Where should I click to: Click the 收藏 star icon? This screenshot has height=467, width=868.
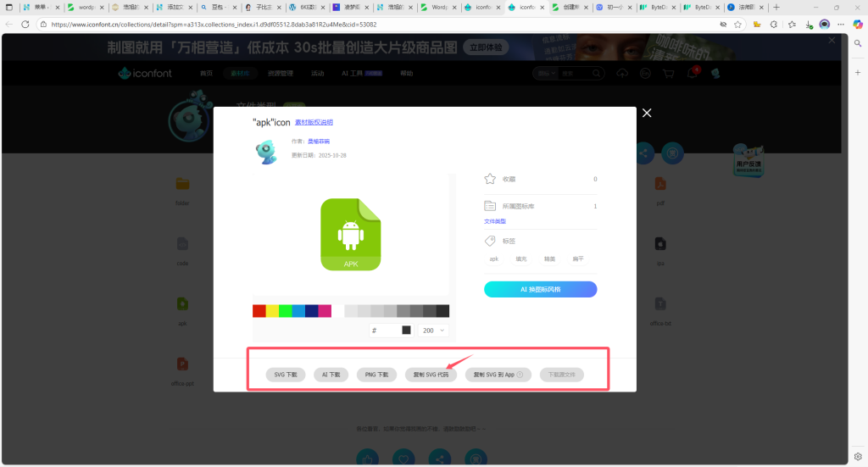(490, 179)
